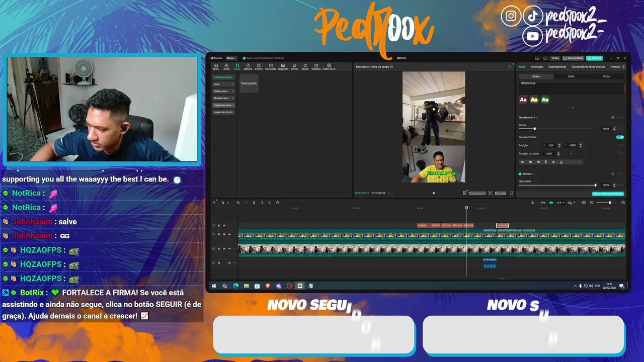Image resolution: width=644 pixels, height=362 pixels.
Task: Open the Efeitos panel icon
Action: [259, 66]
